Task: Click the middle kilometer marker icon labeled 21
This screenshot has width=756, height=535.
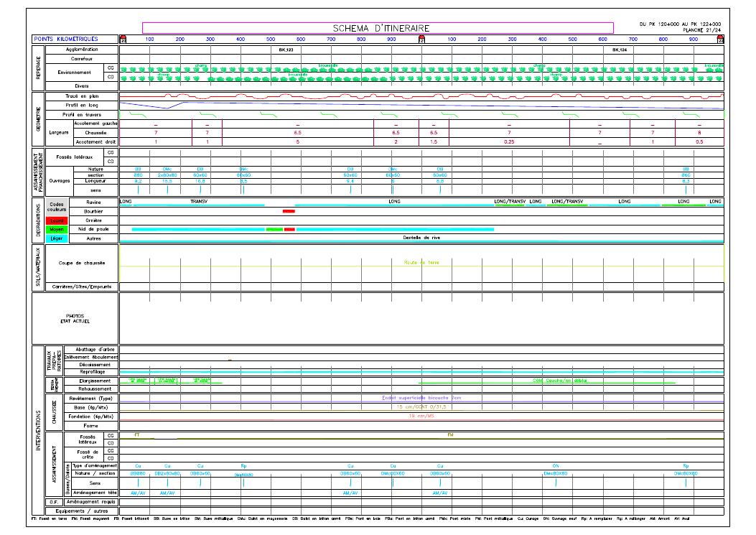Action: pyautogui.click(x=421, y=39)
